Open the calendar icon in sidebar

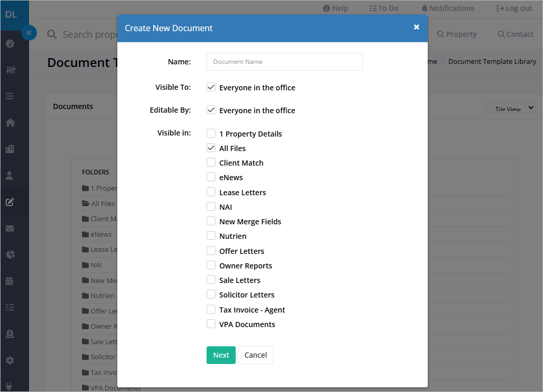tap(10, 281)
